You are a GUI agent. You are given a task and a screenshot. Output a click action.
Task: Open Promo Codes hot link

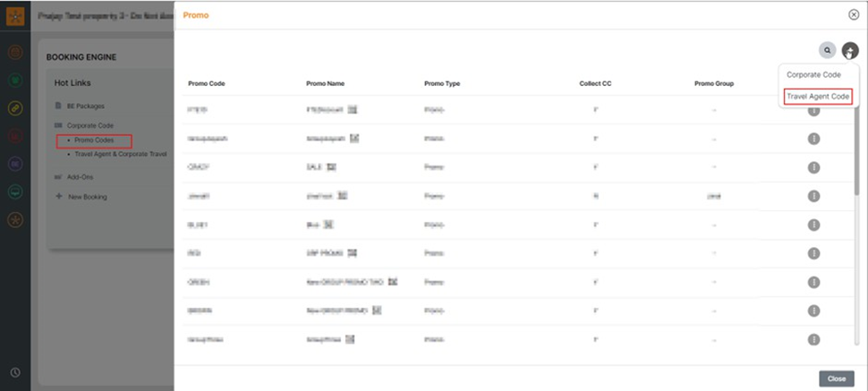click(94, 140)
